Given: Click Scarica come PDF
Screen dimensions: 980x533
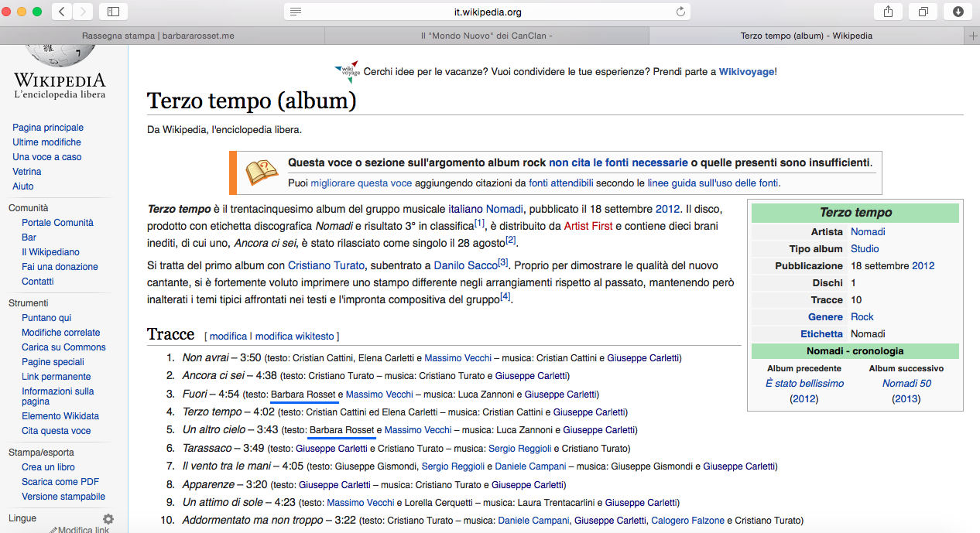Looking at the screenshot, I should 60,482.
